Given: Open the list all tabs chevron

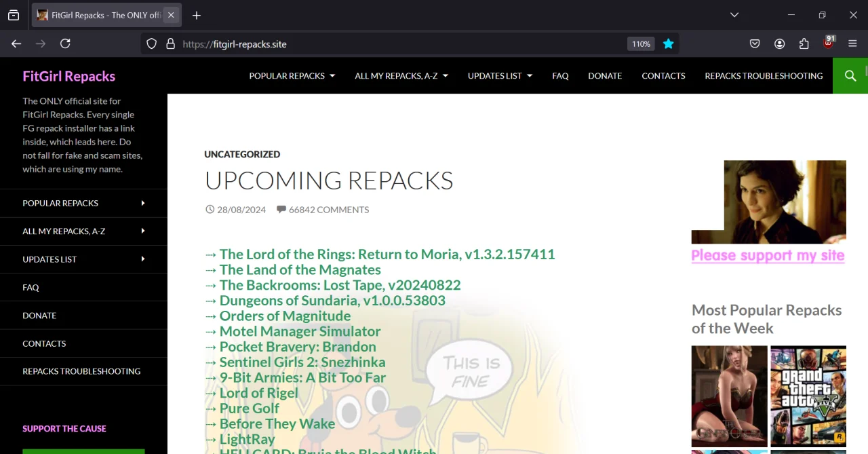Looking at the screenshot, I should coord(734,15).
